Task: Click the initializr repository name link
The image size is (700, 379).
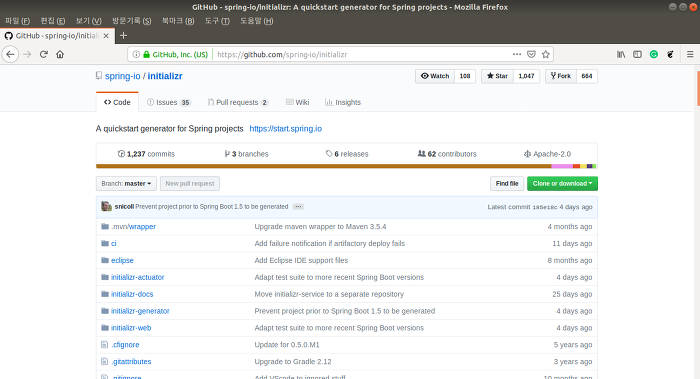Action: (165, 76)
